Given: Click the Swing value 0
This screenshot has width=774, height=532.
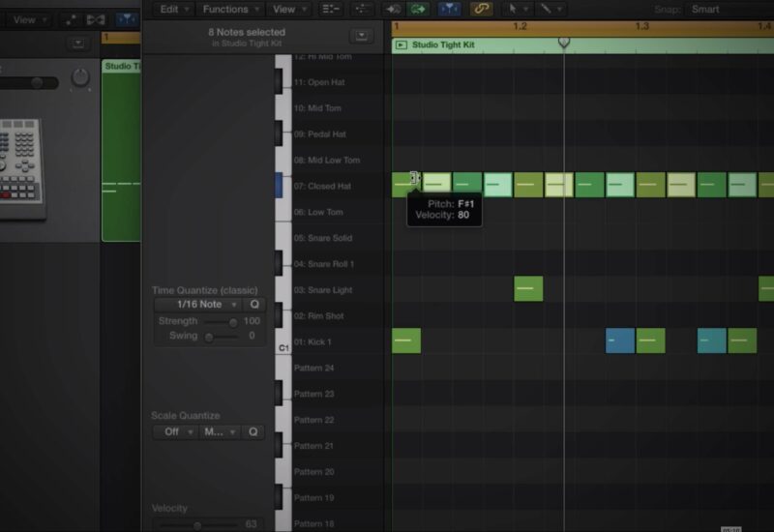Looking at the screenshot, I should click(x=252, y=336).
